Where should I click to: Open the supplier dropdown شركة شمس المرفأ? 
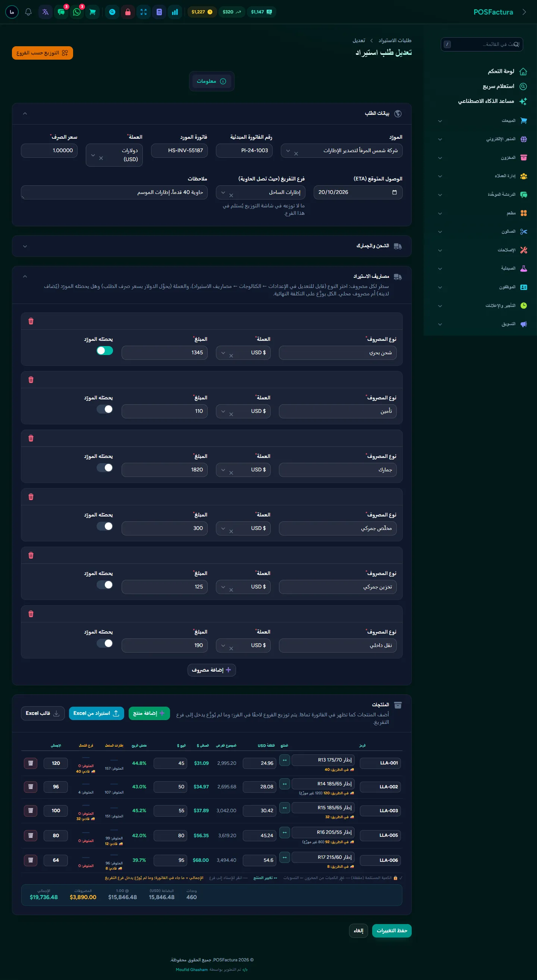(x=342, y=151)
